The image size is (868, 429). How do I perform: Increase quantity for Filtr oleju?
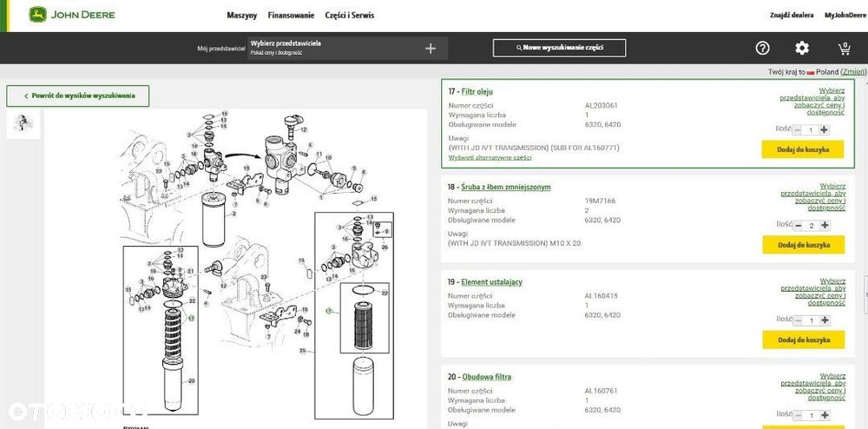pyautogui.click(x=825, y=130)
